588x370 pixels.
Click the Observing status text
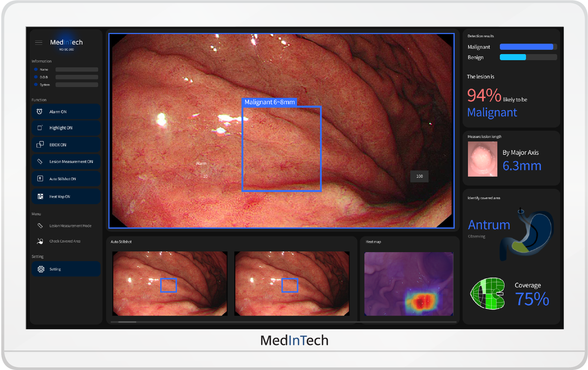click(x=476, y=236)
